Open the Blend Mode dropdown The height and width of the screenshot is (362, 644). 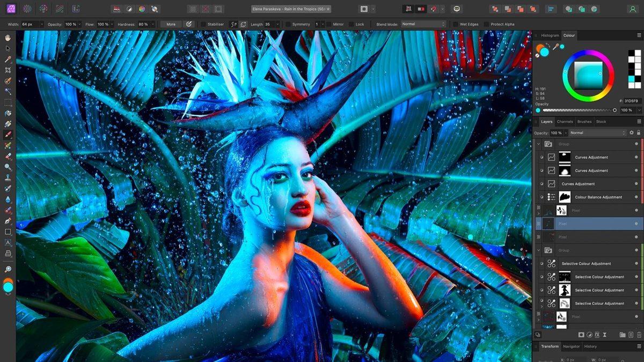point(423,24)
